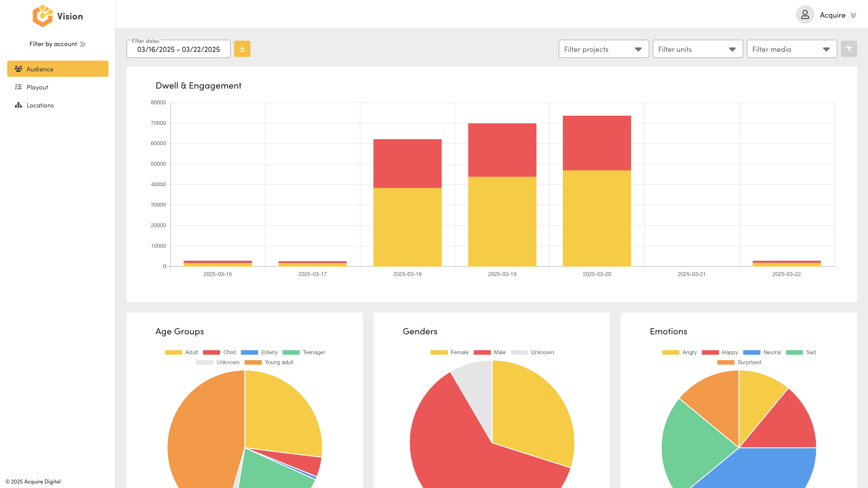Toggle Male legend in Genders chart
Viewport: 868px width, 488px height.
pyautogui.click(x=490, y=352)
